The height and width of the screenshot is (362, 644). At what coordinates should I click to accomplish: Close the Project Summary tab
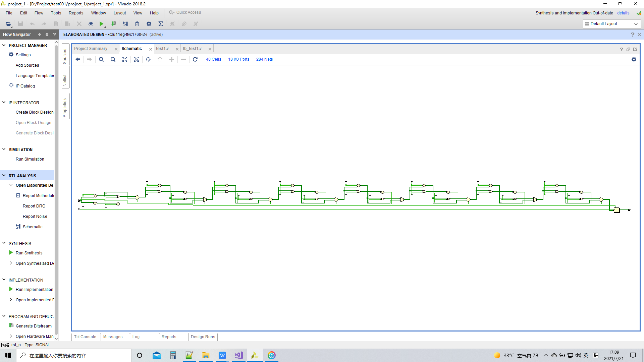point(116,49)
